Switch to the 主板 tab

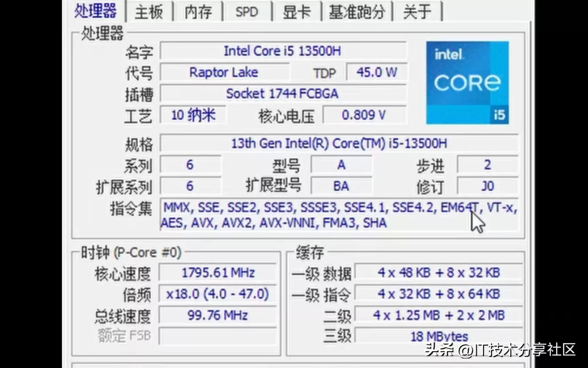pos(148,11)
